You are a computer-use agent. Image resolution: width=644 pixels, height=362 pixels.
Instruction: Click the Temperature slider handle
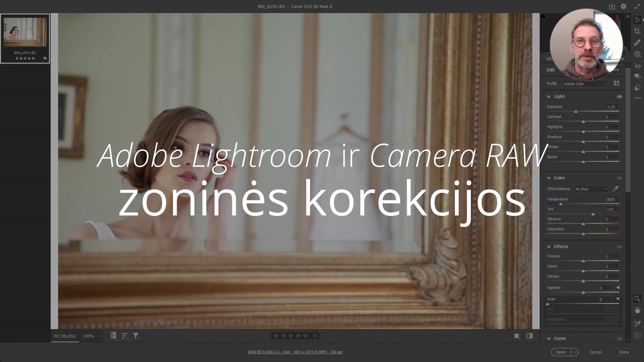[x=560, y=204]
